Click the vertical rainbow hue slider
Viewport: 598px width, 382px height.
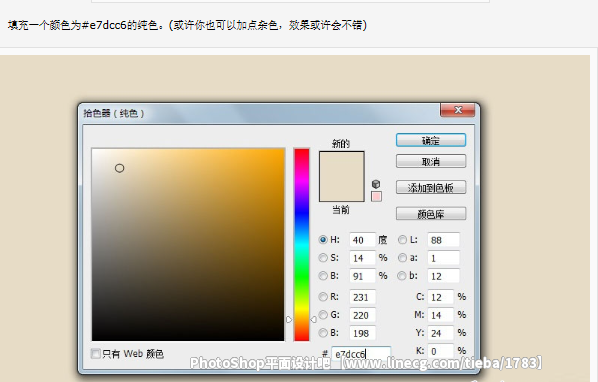(x=301, y=244)
